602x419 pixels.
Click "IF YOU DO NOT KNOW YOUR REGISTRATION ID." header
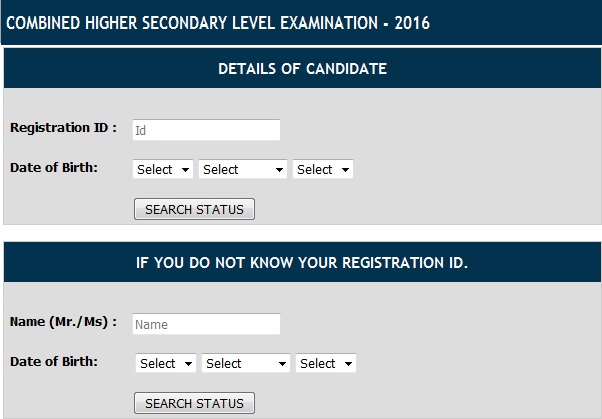(302, 263)
